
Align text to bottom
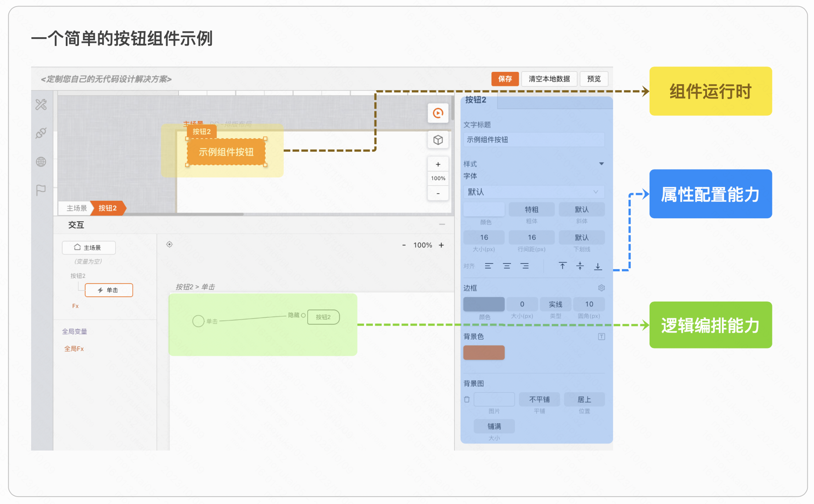(598, 266)
